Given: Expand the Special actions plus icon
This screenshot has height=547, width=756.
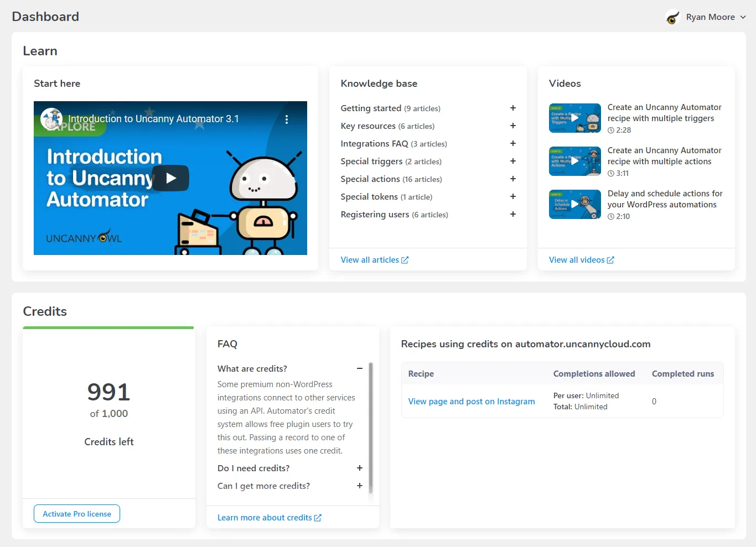Looking at the screenshot, I should [512, 179].
